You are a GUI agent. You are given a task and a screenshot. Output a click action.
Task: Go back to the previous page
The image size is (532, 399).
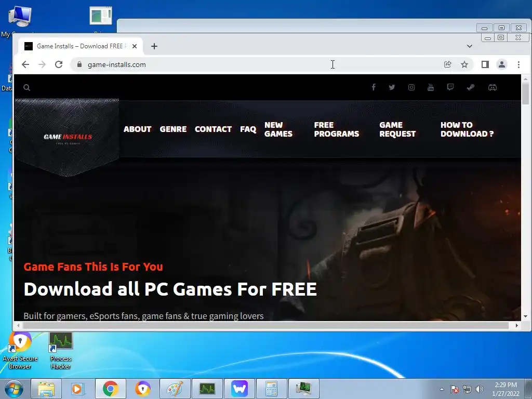pyautogui.click(x=25, y=64)
